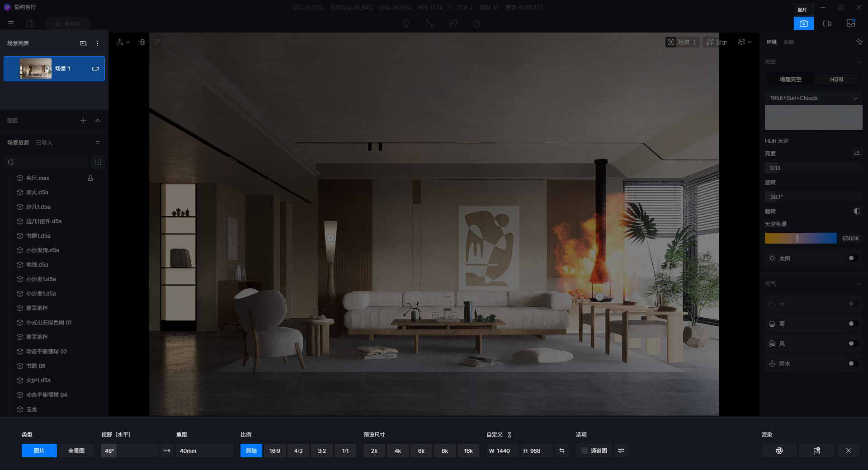Open the navigation mode dropdown
The image size is (868, 470).
(123, 42)
